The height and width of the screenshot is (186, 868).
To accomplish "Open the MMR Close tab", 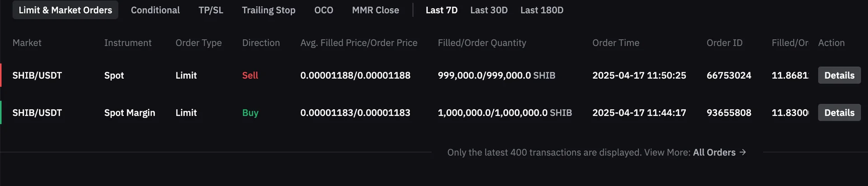I will click(375, 10).
